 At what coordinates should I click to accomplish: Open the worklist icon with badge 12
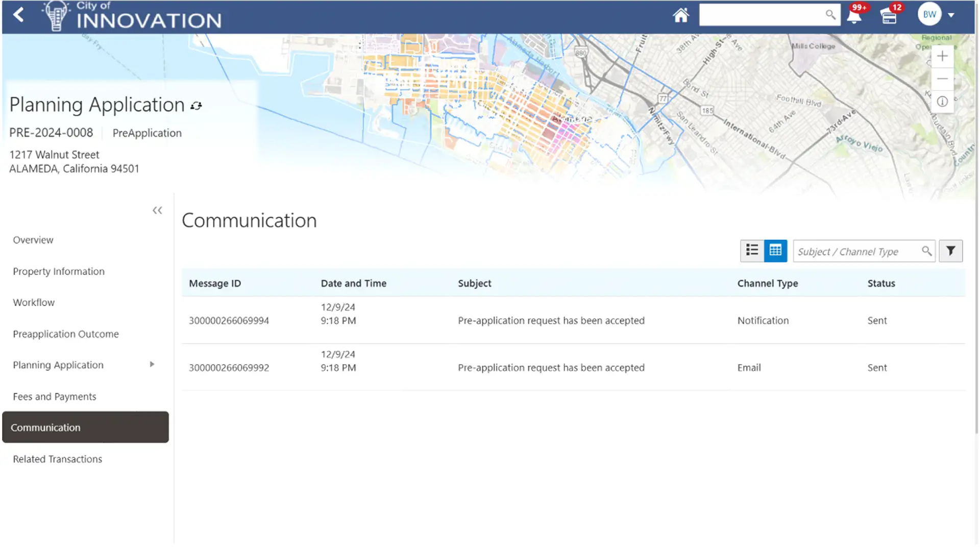[x=889, y=16]
